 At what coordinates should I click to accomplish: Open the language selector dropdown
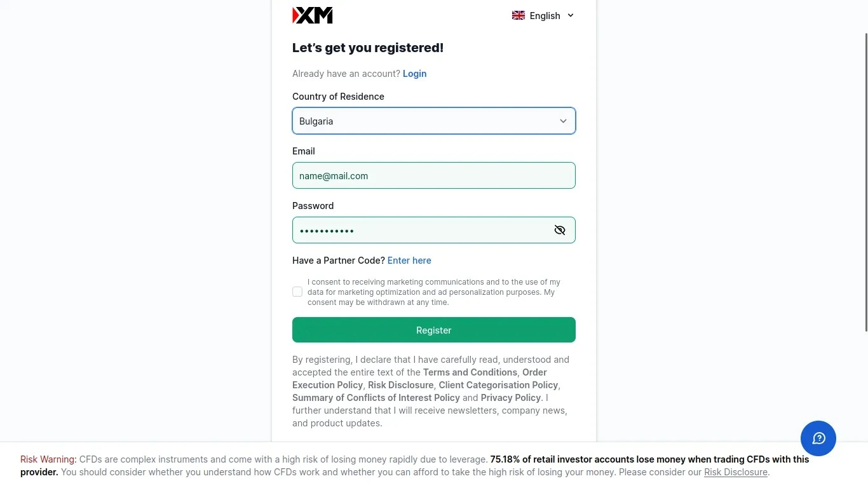pos(543,15)
